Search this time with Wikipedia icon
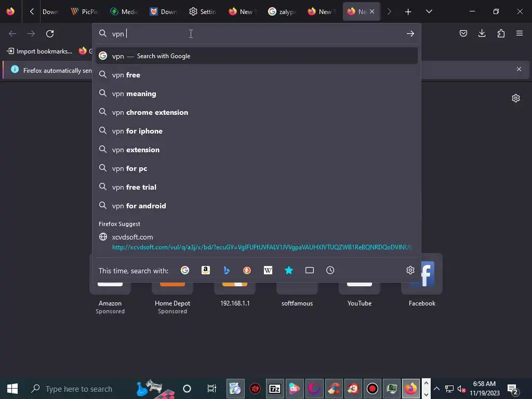Image resolution: width=532 pixels, height=399 pixels. point(268,270)
